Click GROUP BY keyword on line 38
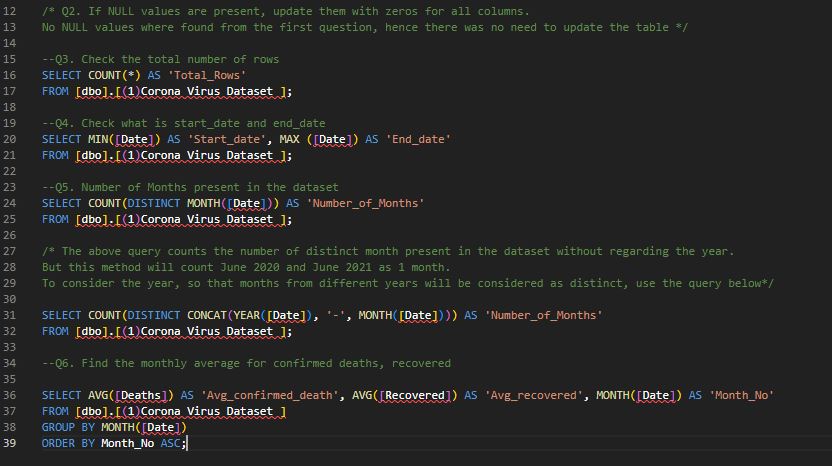The image size is (832, 466). point(68,427)
